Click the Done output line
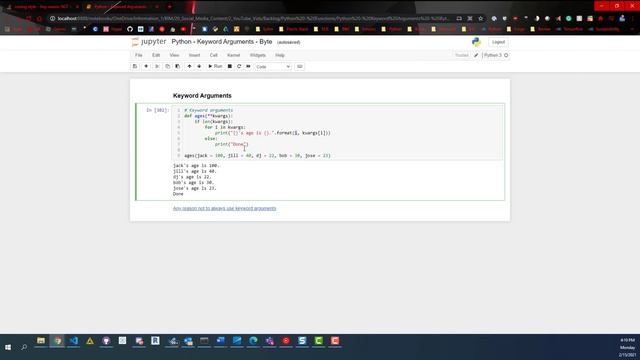Screen dimensions: 640x360 point(178,194)
